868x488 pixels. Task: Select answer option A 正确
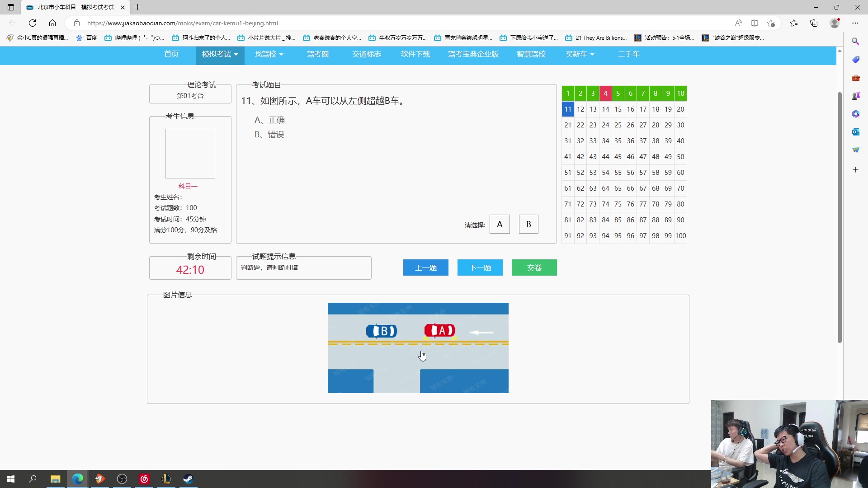(x=270, y=120)
